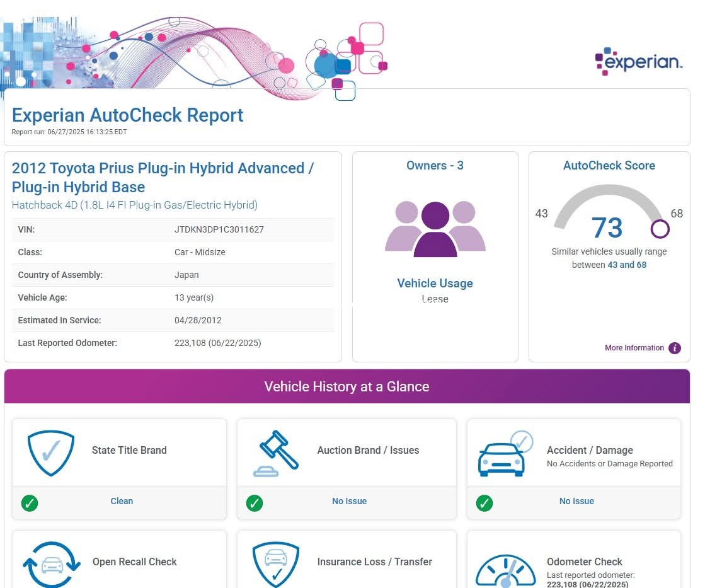Screen dimensions: 705x588
Task: Click the green checkmark beside Clean
Action: tap(30, 503)
